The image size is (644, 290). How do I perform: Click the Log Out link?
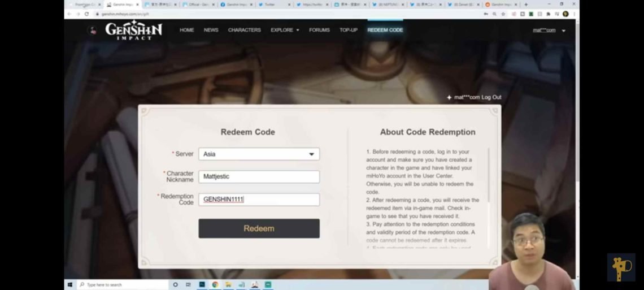click(x=491, y=97)
